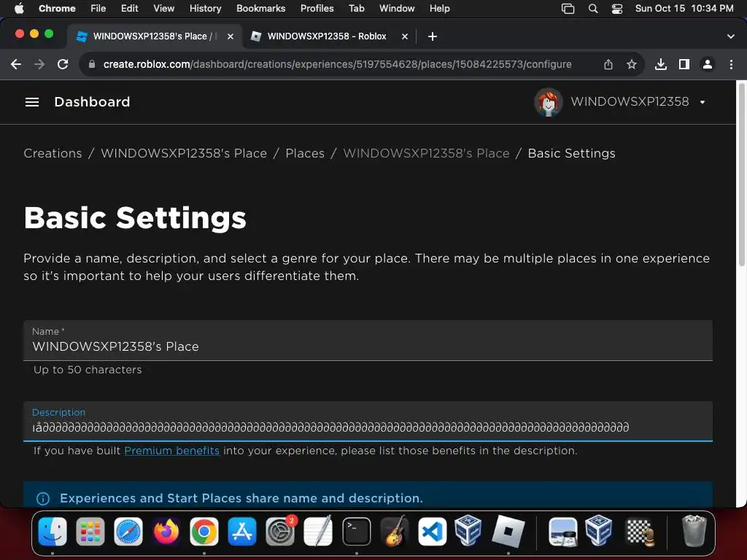This screenshot has height=560, width=747.
Task: Click the browser forward arrow
Action: click(39, 64)
